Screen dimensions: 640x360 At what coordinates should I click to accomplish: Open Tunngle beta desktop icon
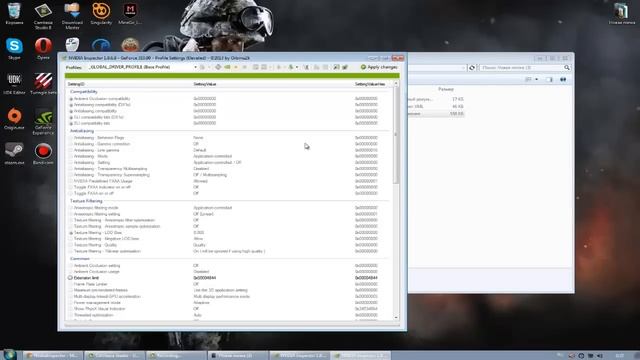(x=43, y=84)
